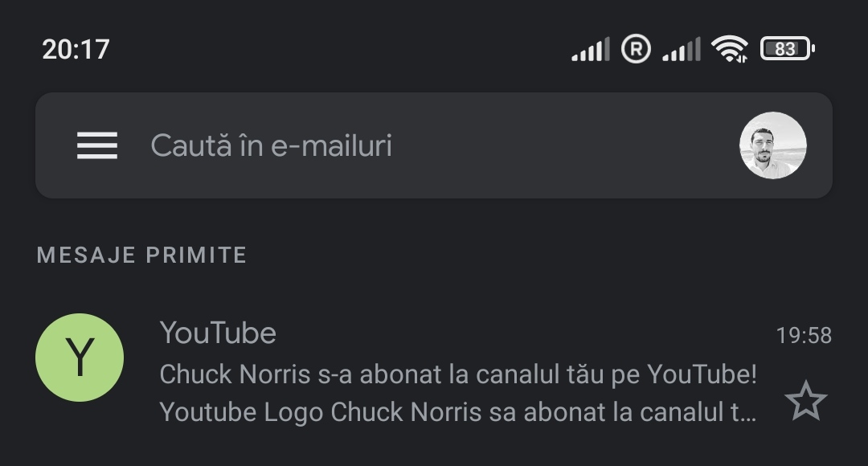868x466 pixels.
Task: Tap the 20:17 status bar clock
Action: coord(76,50)
